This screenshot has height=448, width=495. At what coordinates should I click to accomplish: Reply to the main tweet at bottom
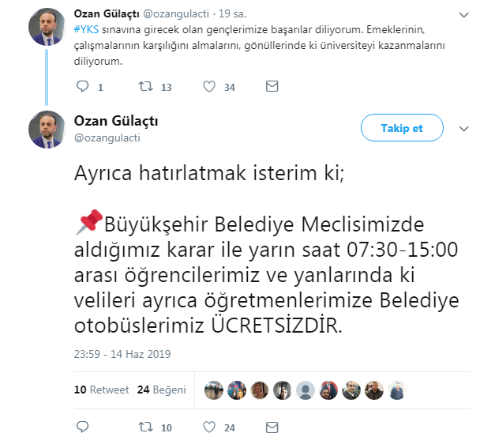pyautogui.click(x=83, y=427)
